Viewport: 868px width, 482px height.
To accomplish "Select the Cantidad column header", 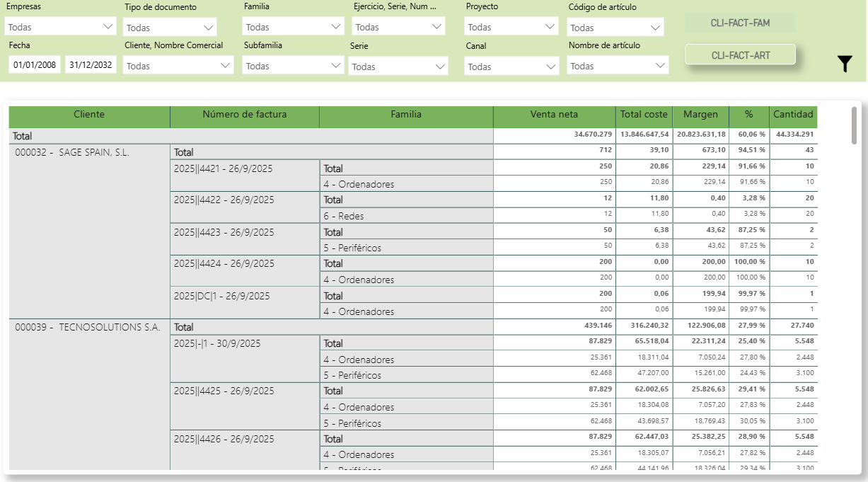I will pyautogui.click(x=793, y=115).
